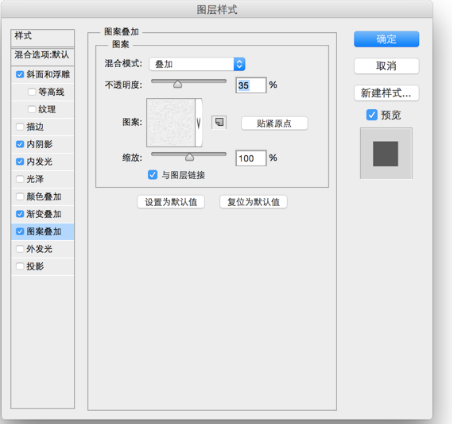452x424 pixels.
Task: Select the 颜色叠加 style label
Action: pyautogui.click(x=44, y=196)
